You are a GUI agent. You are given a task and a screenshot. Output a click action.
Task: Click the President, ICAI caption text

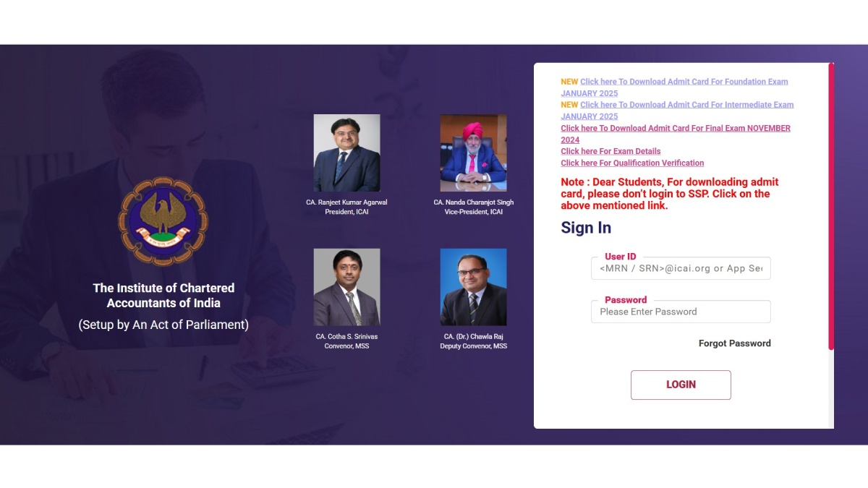point(346,212)
